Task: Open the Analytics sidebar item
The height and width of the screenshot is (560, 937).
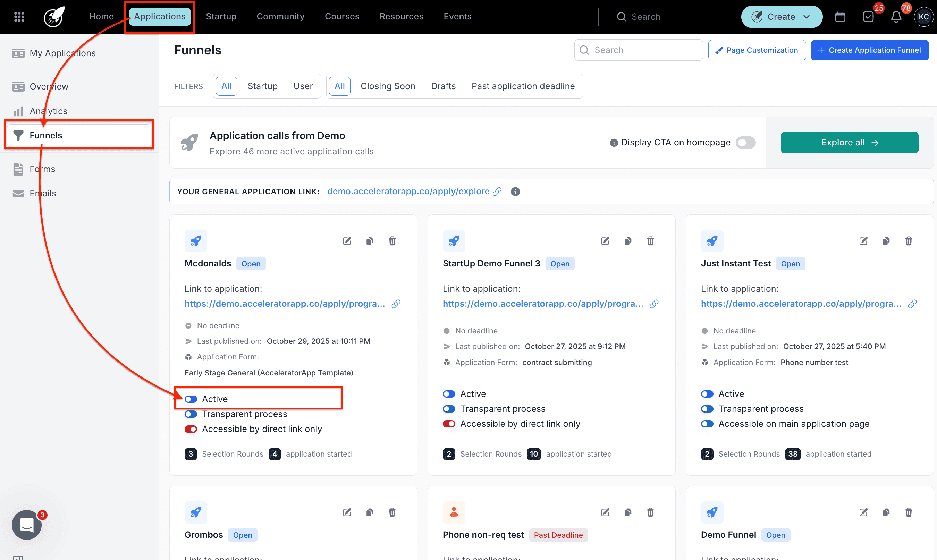Action: coord(48,111)
